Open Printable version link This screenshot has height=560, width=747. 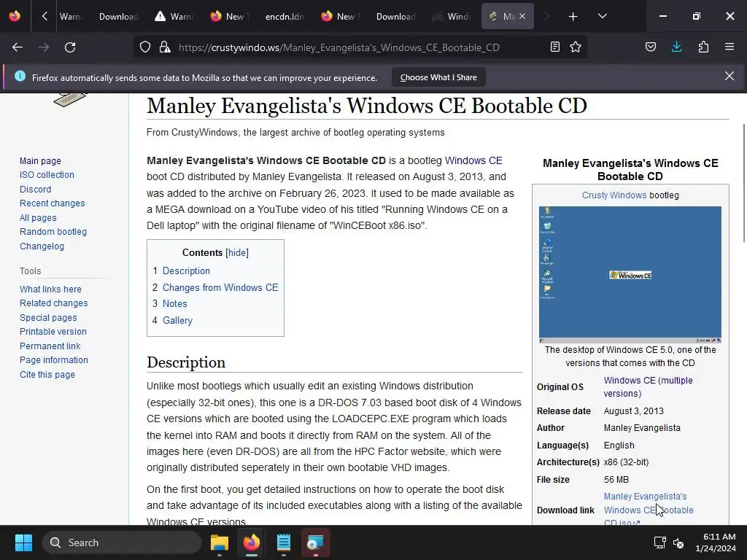point(53,332)
